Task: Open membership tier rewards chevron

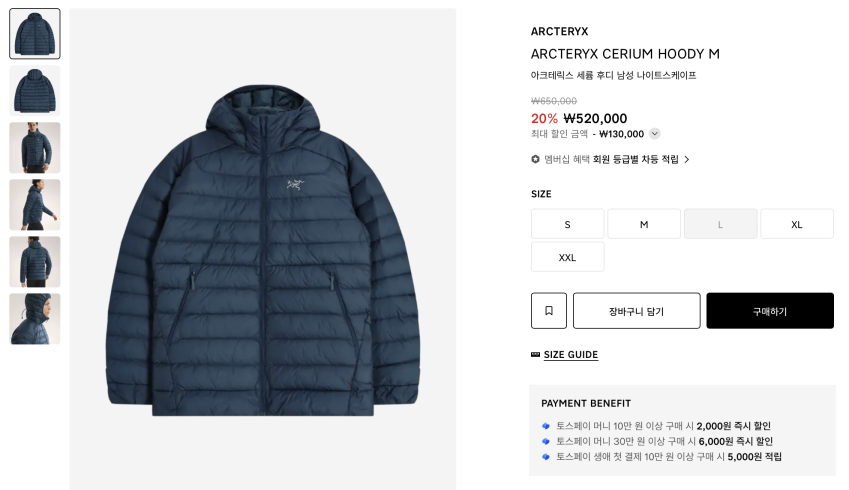Action: pyautogui.click(x=687, y=159)
